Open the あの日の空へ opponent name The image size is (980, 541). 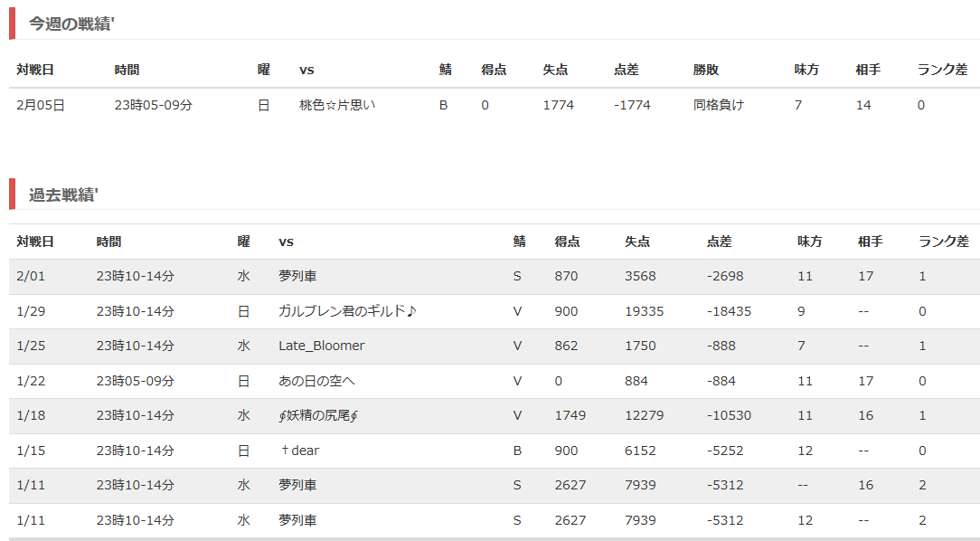(317, 381)
